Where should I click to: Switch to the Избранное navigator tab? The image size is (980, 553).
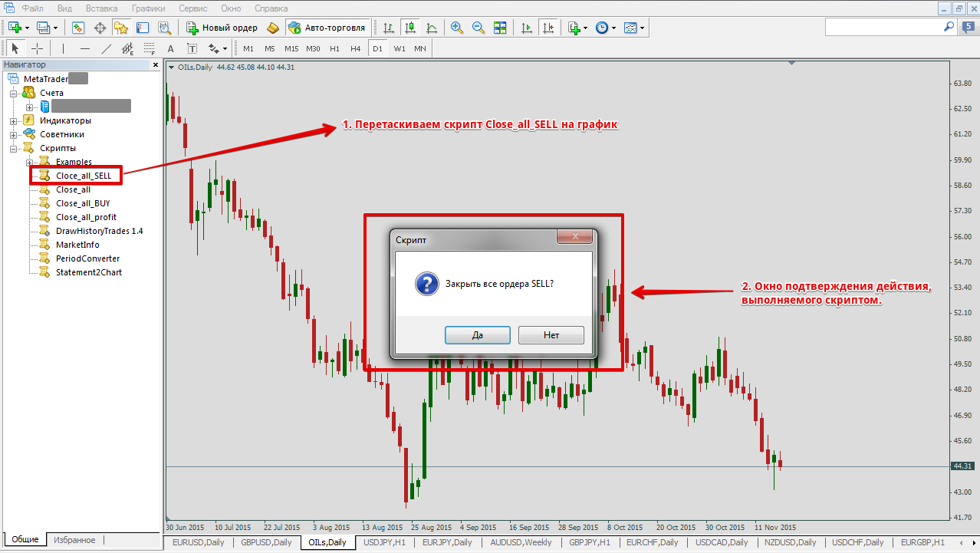(74, 540)
